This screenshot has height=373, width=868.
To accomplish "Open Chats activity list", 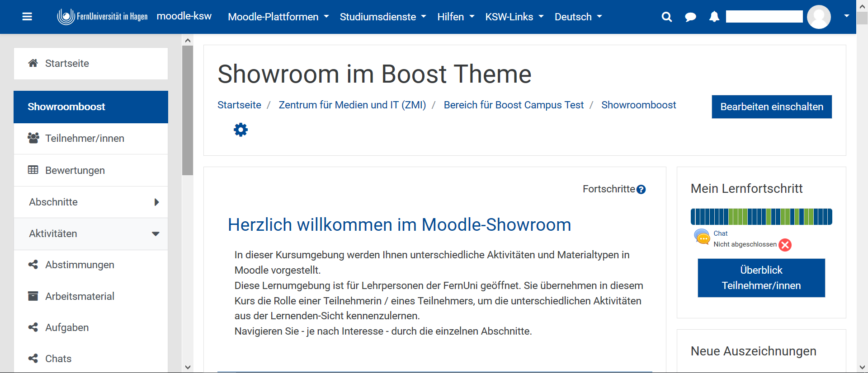I will coord(91,359).
